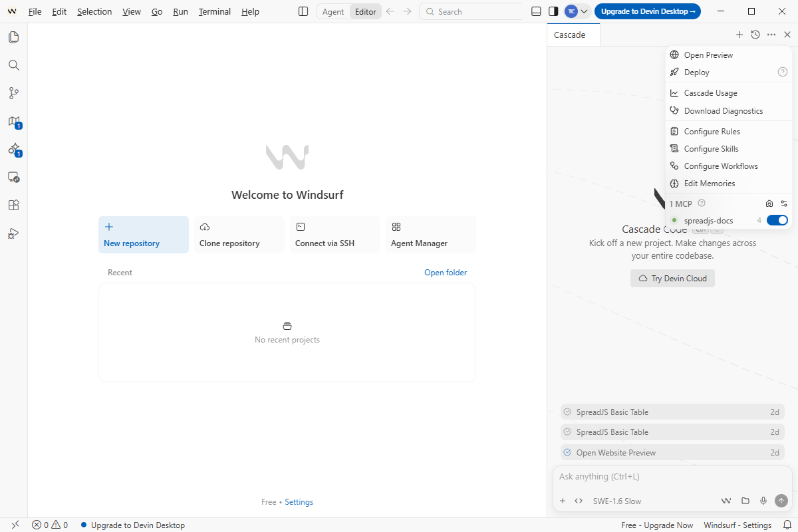Open the Edit menu
The width and height of the screenshot is (798, 532).
tap(59, 12)
